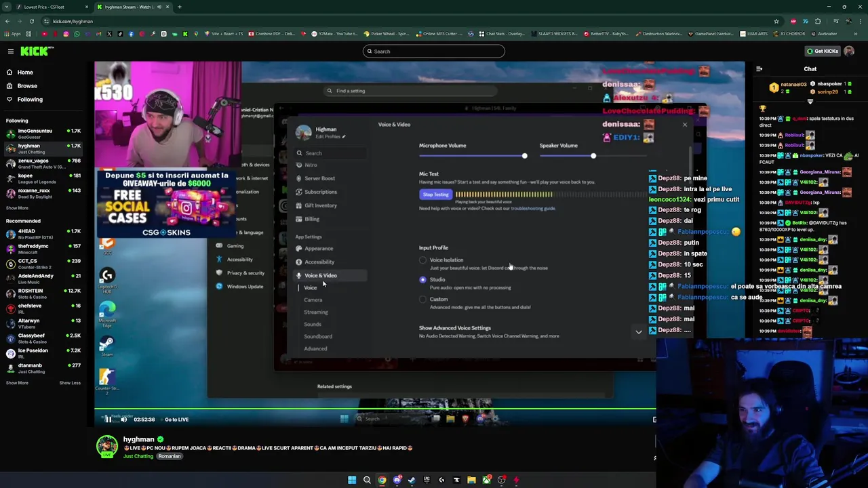Image resolution: width=868 pixels, height=488 pixels.
Task: Open Windows Start menu
Action: pyautogui.click(x=352, y=480)
